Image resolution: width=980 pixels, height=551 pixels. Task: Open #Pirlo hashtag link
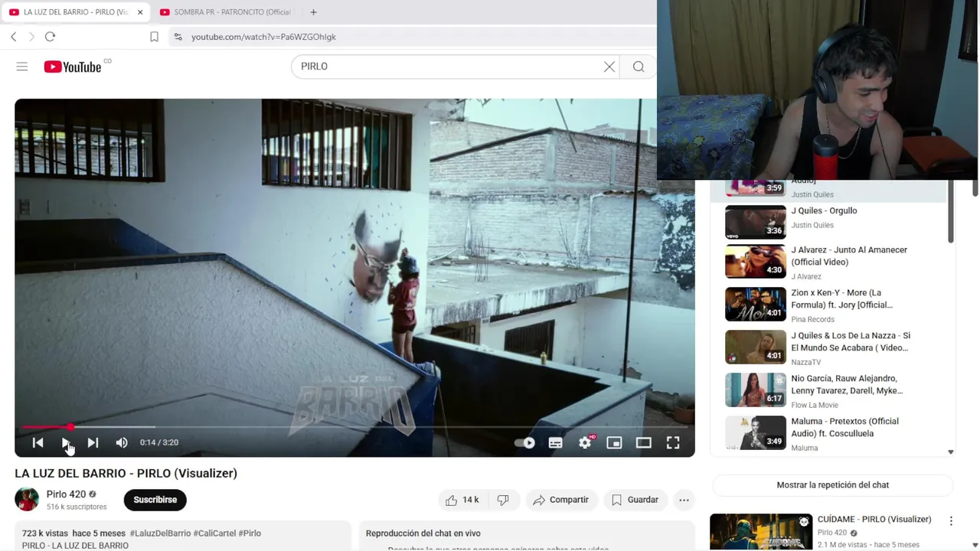250,533
